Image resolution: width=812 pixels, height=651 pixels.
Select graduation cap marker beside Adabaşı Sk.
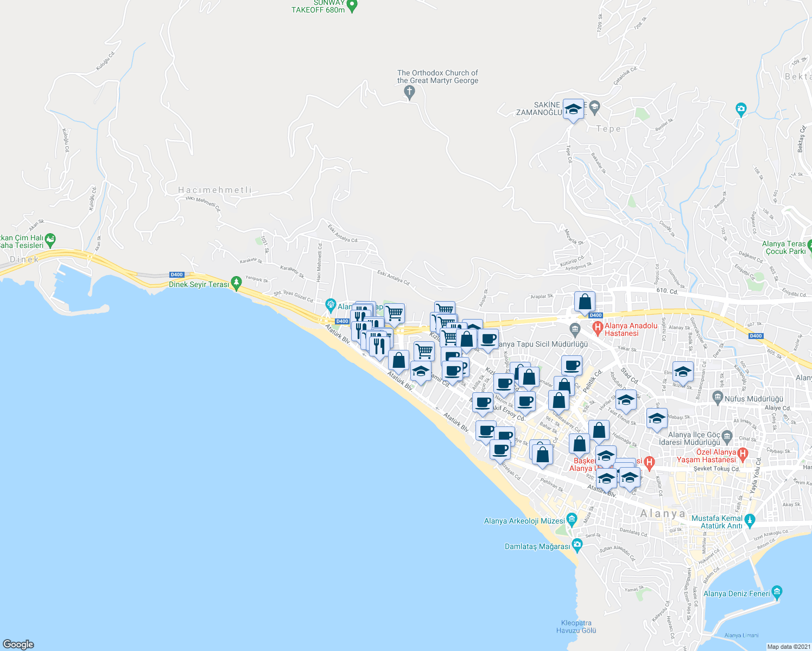(657, 418)
